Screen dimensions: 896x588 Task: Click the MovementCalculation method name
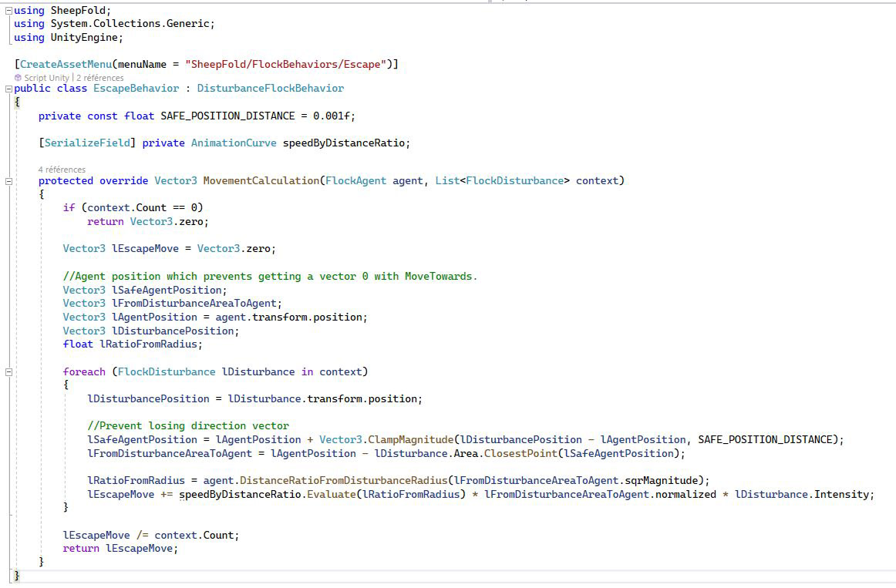[x=261, y=181]
